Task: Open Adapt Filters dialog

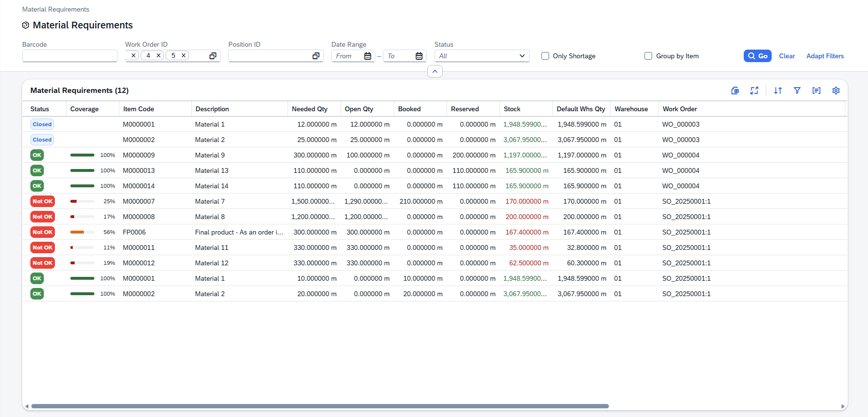Action: point(825,56)
